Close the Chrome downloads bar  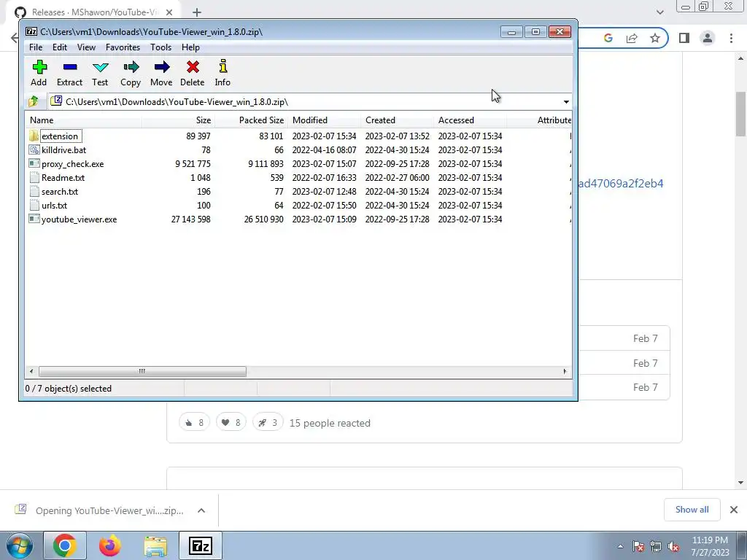734,510
